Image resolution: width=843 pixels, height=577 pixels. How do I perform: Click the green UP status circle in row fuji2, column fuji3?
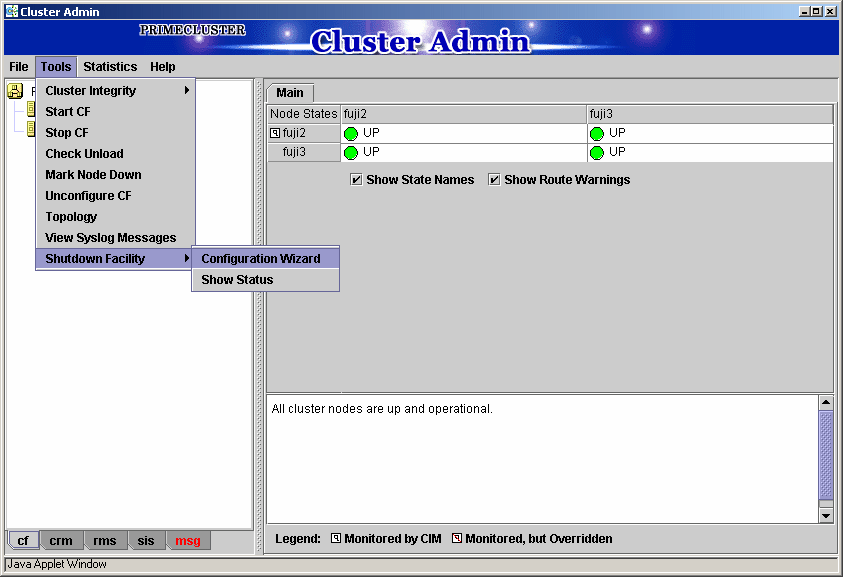(597, 133)
